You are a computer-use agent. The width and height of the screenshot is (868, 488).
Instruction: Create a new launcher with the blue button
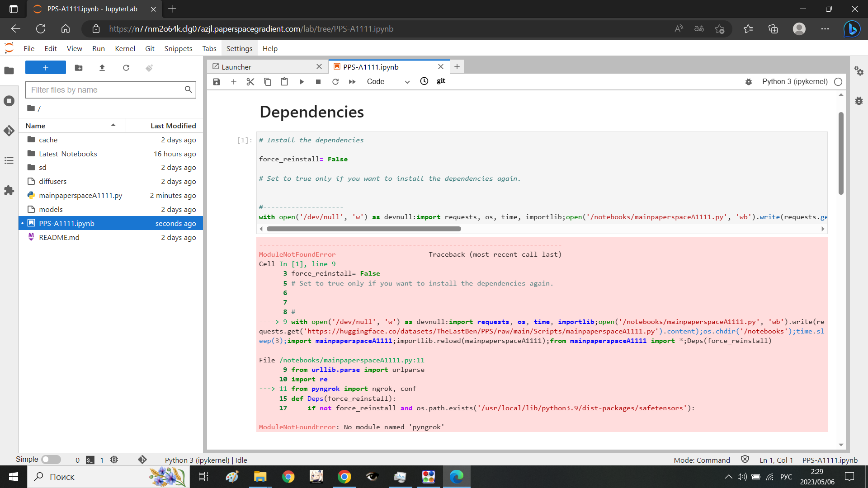click(45, 67)
